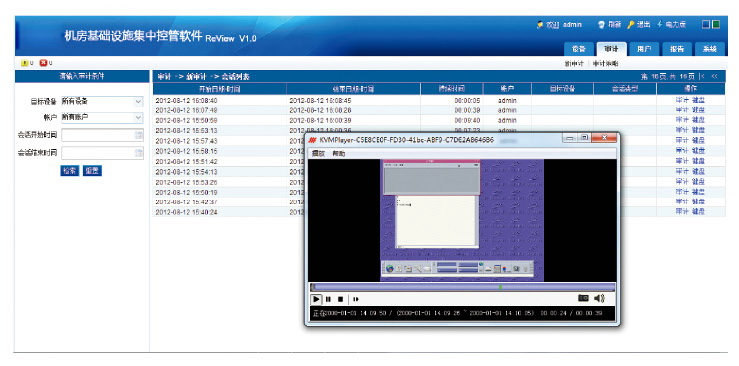
Task: Click duration value 00:09:40
Action: tap(467, 121)
